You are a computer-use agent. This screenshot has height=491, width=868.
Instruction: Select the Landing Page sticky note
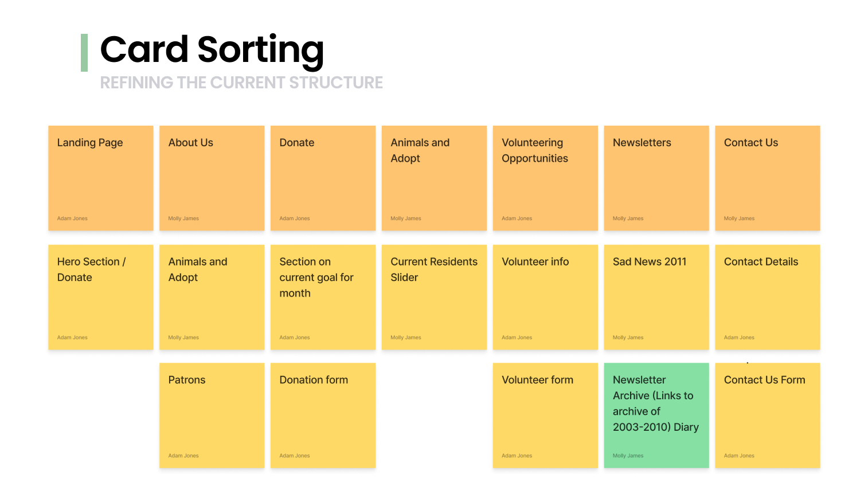101,178
